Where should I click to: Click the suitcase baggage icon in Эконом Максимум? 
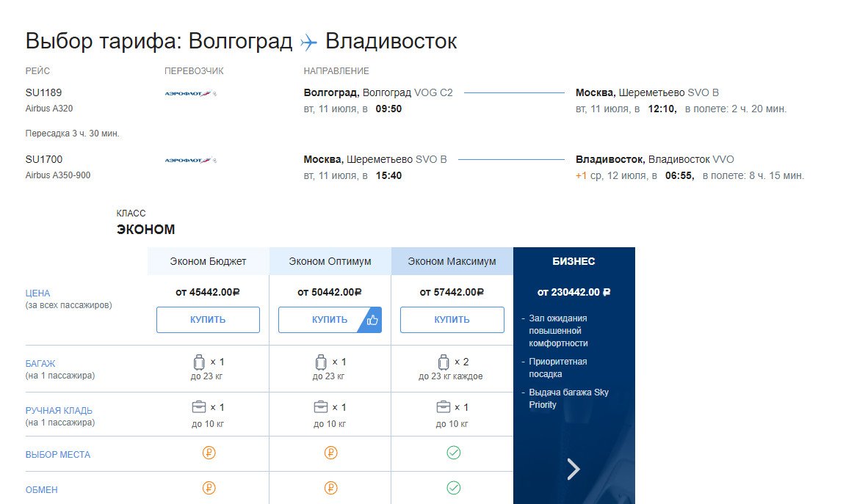click(x=443, y=362)
